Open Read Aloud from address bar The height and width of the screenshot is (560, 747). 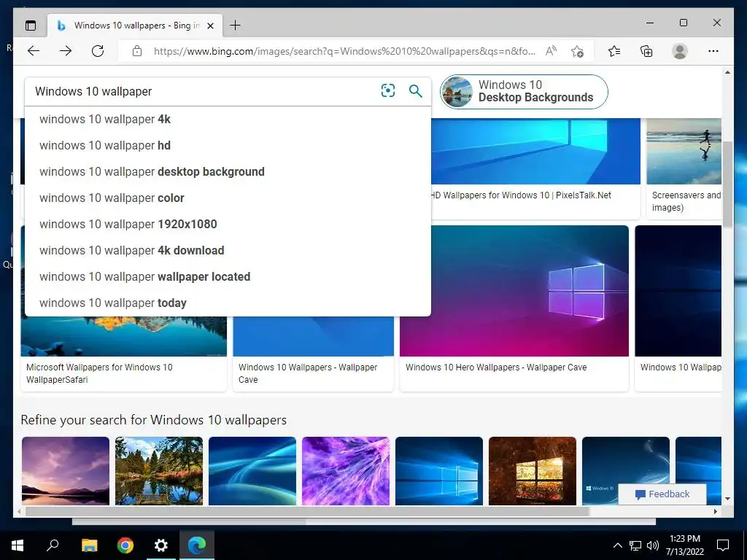pos(551,51)
